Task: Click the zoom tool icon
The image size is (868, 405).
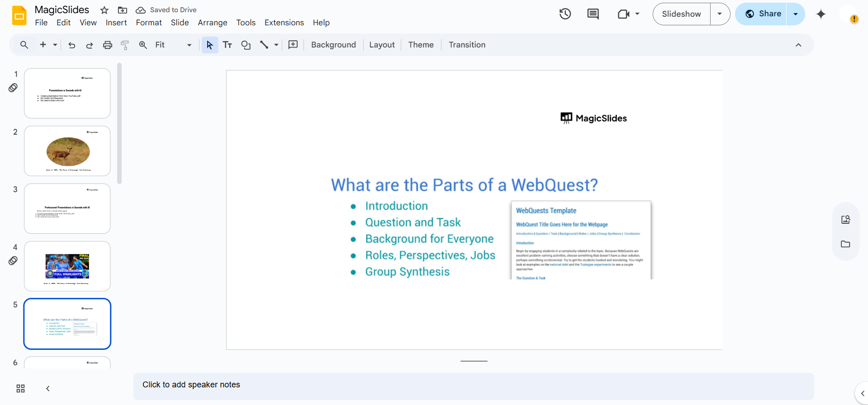Action: (x=143, y=45)
